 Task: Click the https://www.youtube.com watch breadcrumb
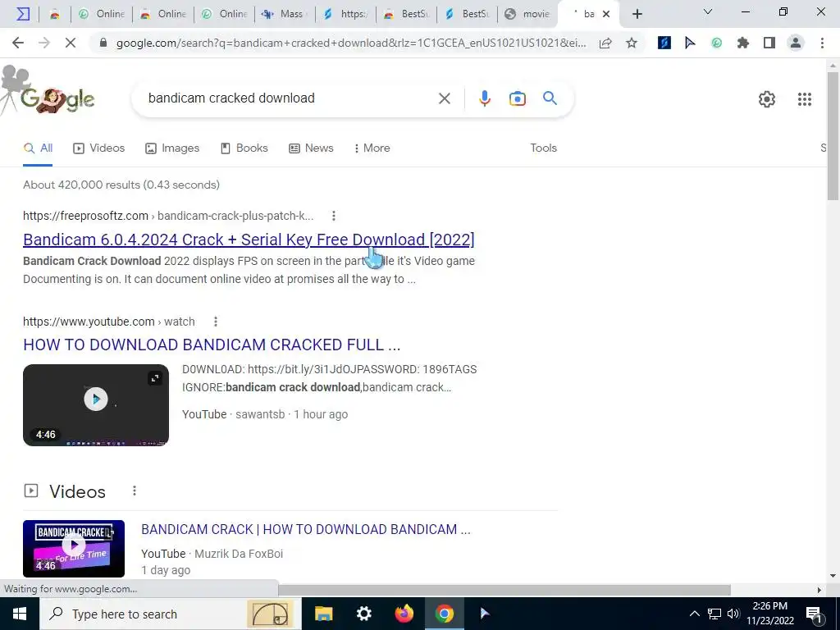coord(109,322)
